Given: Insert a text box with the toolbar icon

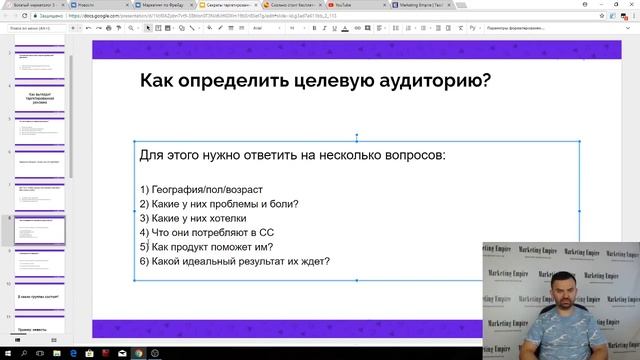Looking at the screenshot, I should 158,28.
